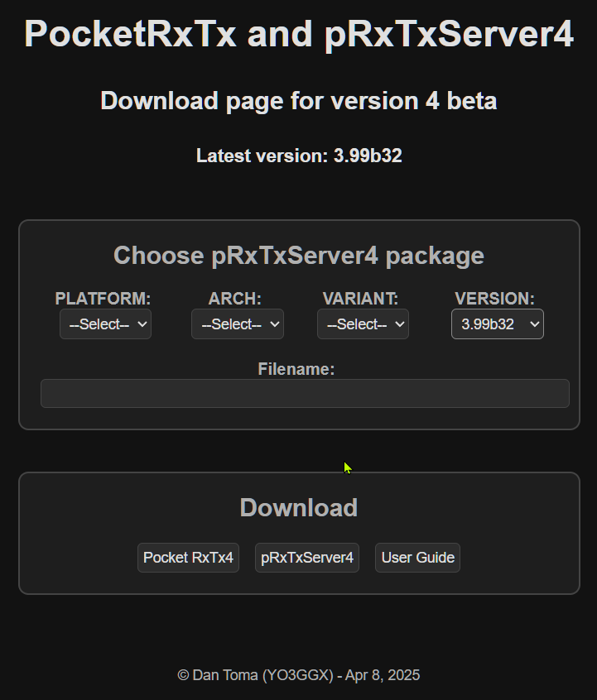
Task: Select the Latest version: 3.99b32 text
Action: click(298, 156)
